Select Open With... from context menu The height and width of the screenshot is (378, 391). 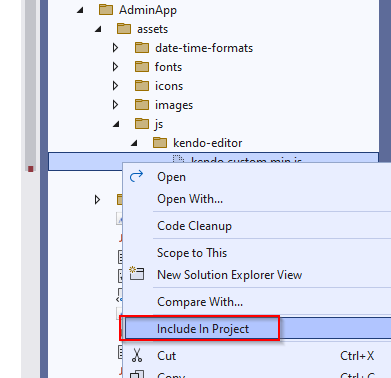coord(190,199)
